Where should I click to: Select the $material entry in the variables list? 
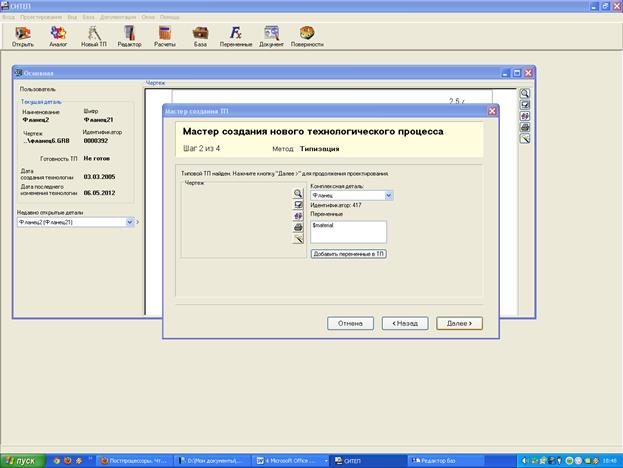pos(323,225)
